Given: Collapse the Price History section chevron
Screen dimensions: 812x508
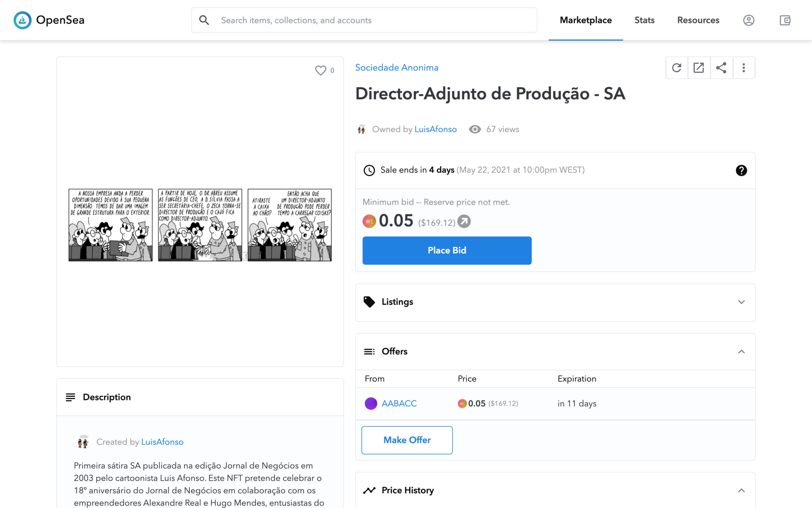Looking at the screenshot, I should [741, 491].
